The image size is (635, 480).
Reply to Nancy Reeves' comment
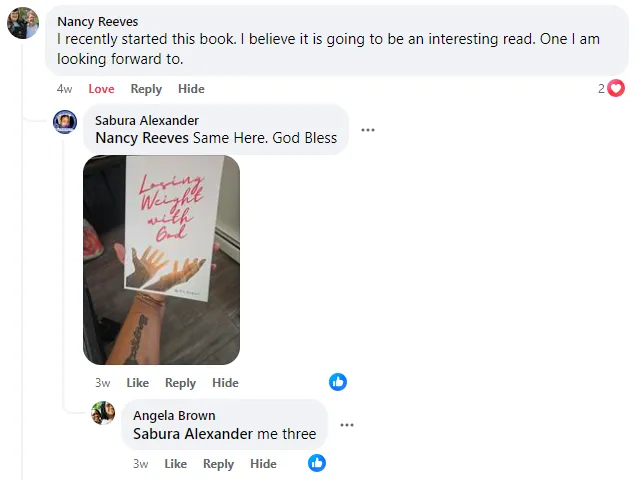[x=146, y=89]
